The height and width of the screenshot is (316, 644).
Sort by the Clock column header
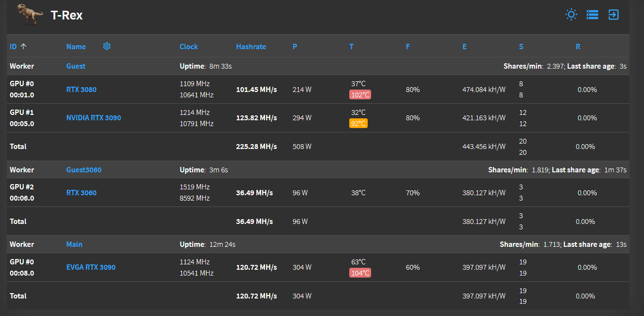189,47
